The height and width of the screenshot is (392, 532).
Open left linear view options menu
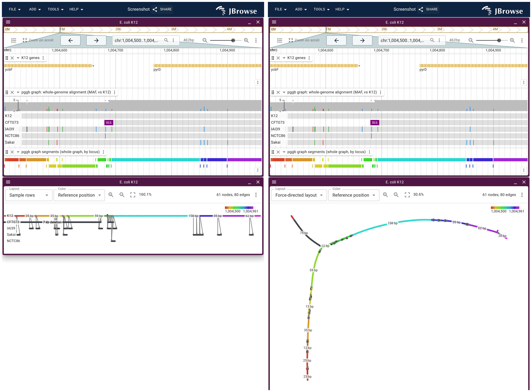pyautogui.click(x=256, y=40)
